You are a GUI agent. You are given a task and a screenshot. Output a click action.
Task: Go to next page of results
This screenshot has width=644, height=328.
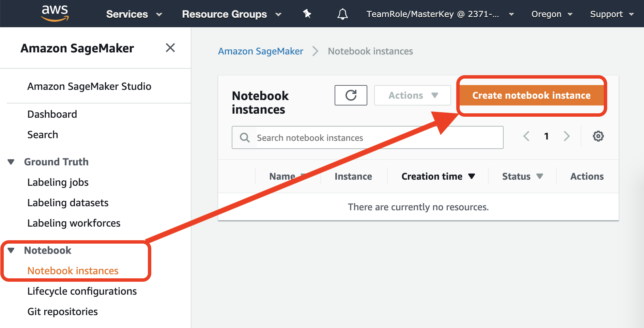pyautogui.click(x=567, y=136)
